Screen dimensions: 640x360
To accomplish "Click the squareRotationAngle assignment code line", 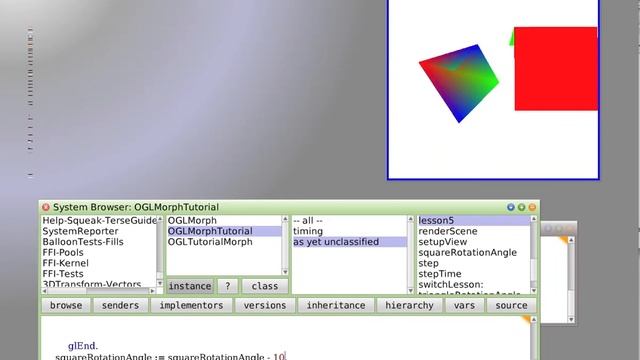I will [x=171, y=356].
